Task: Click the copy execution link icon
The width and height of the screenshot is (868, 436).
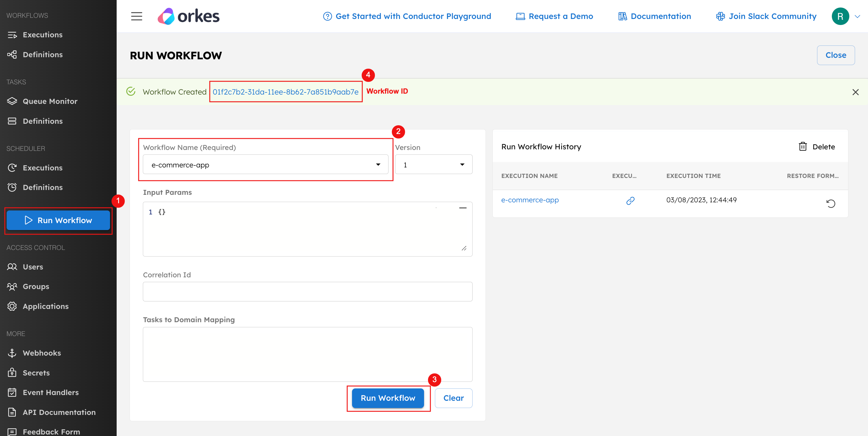Action: pyautogui.click(x=631, y=201)
